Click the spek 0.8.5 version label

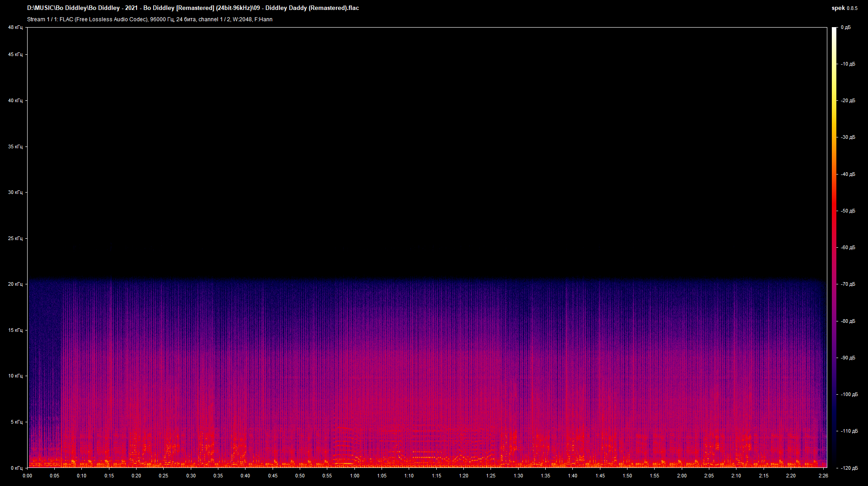point(844,8)
